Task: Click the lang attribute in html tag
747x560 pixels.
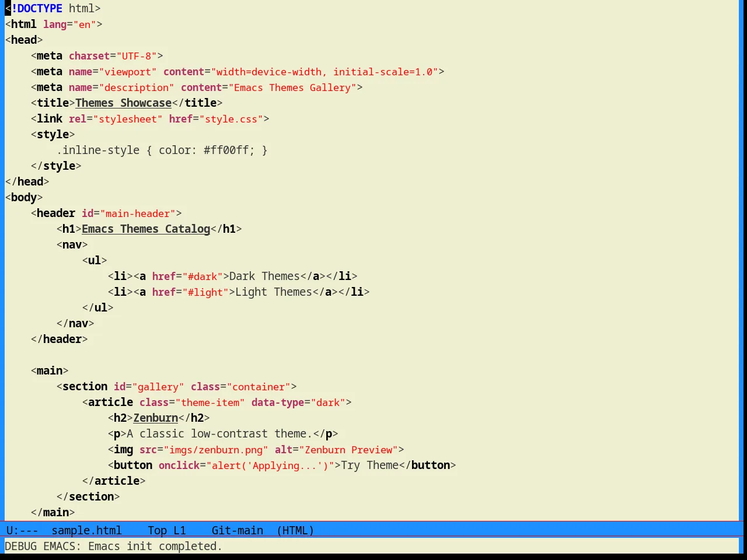Action: [55, 24]
